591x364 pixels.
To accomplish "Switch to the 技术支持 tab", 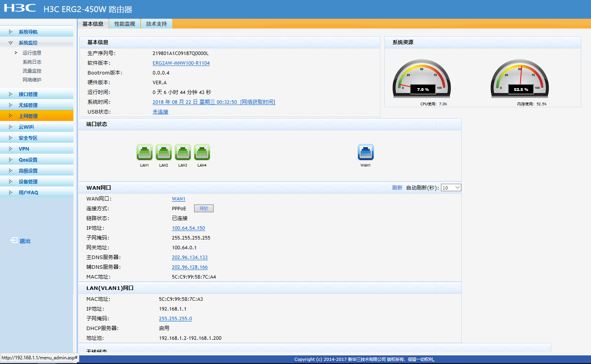I will [x=156, y=24].
